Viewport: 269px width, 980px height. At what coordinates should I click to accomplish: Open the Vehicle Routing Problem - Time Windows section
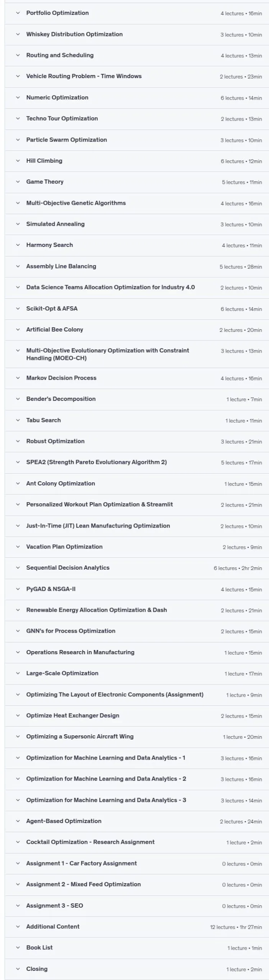coord(137,76)
